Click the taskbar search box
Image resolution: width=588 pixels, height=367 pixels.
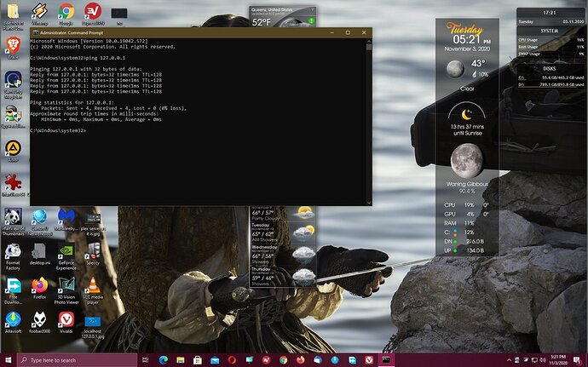(78, 360)
